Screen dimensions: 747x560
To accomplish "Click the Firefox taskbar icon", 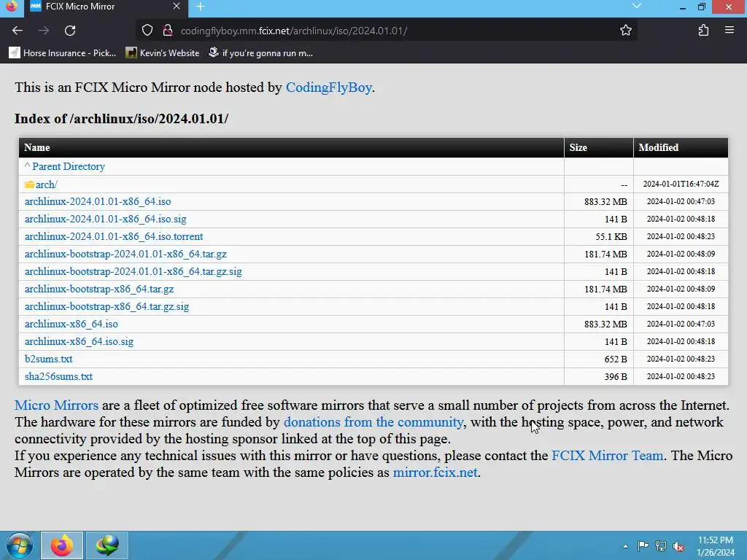I will tap(62, 545).
